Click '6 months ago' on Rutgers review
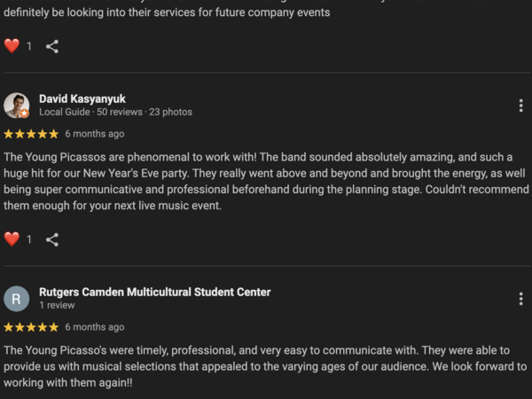Screen dimensions: 532x399 pyautogui.click(x=95, y=327)
